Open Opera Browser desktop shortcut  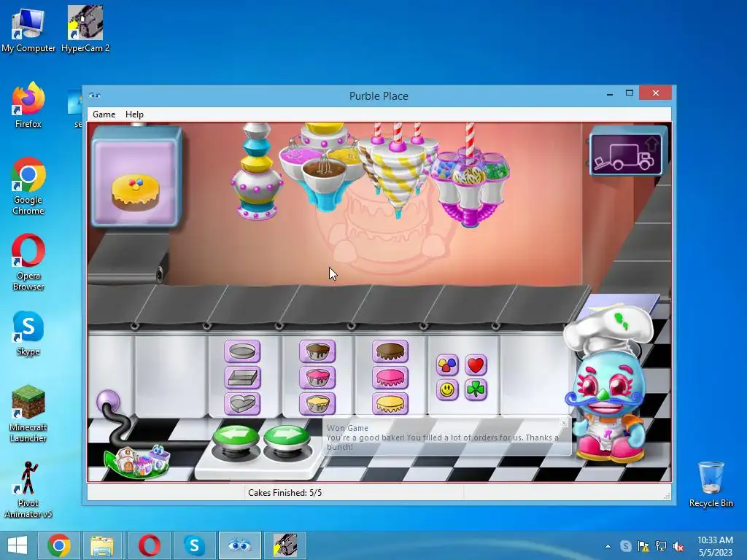tap(28, 262)
